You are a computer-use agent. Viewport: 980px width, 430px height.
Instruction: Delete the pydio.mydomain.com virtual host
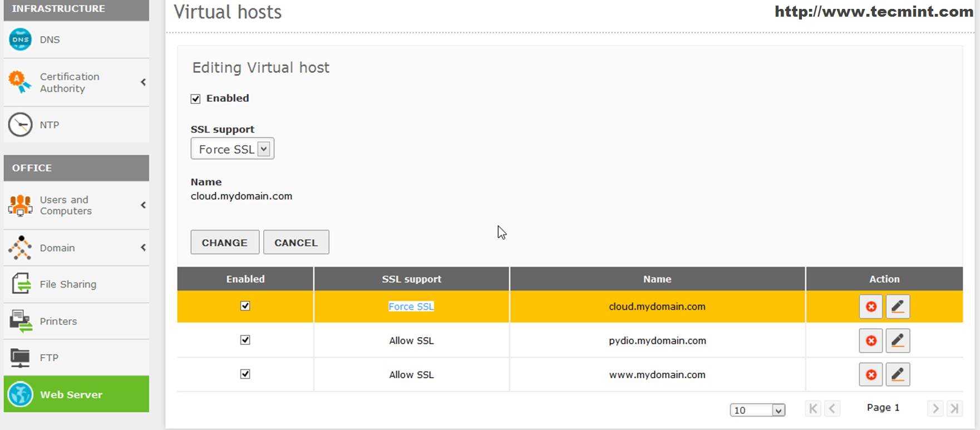[871, 340]
